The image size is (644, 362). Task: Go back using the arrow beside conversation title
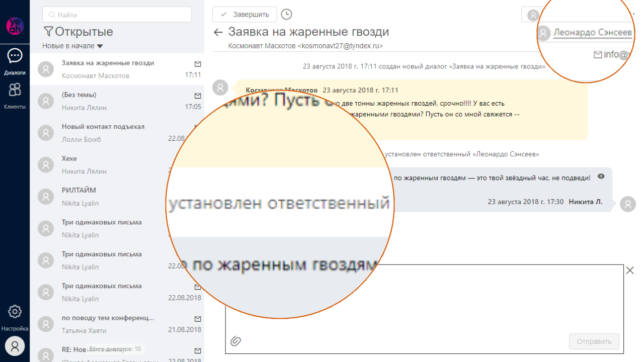coord(218,32)
